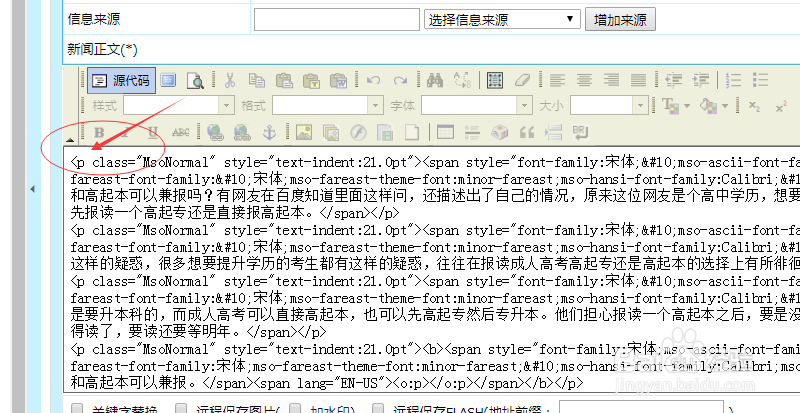Open Find with the binoculars icon

(x=435, y=80)
